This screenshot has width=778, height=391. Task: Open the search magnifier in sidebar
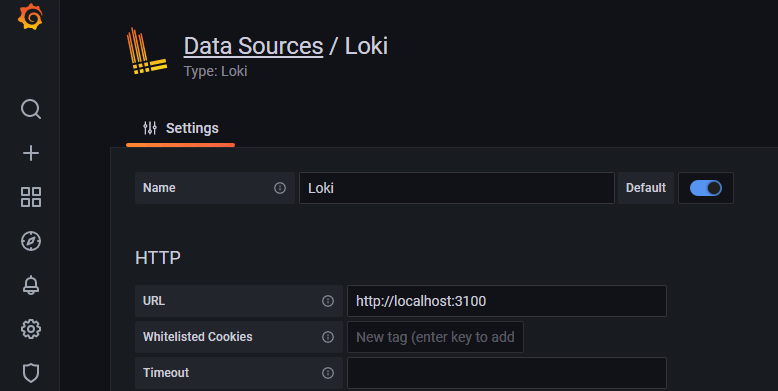[x=31, y=109]
